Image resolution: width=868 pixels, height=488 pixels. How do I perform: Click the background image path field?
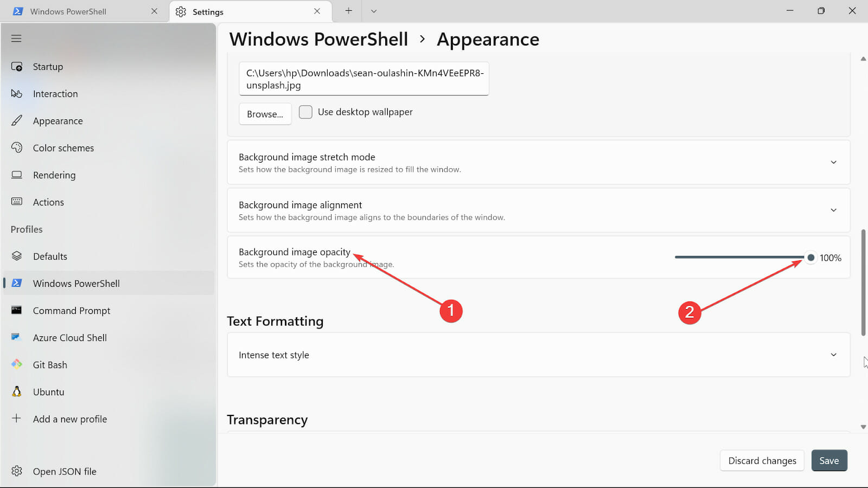(x=364, y=79)
